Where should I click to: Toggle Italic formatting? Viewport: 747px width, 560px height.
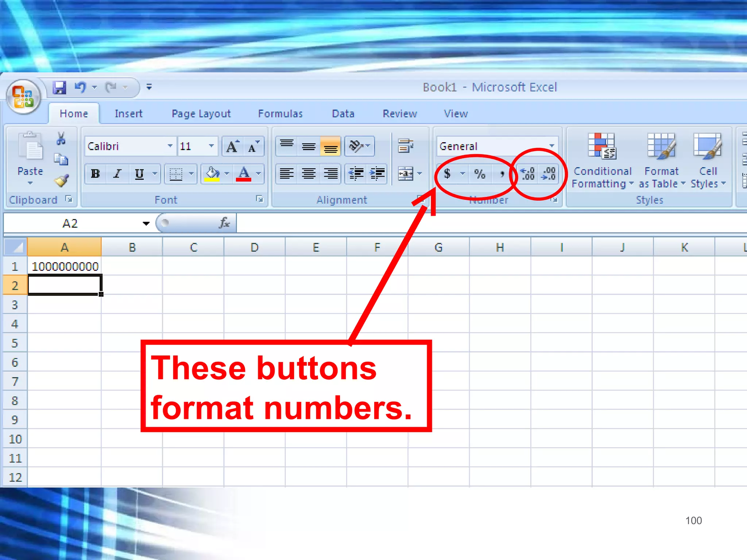(x=117, y=174)
